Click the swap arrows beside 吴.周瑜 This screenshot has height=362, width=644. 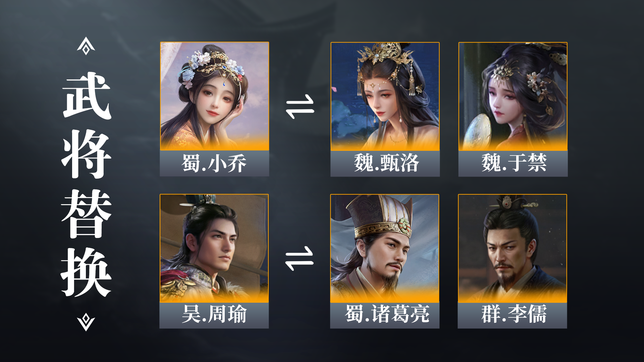click(299, 259)
